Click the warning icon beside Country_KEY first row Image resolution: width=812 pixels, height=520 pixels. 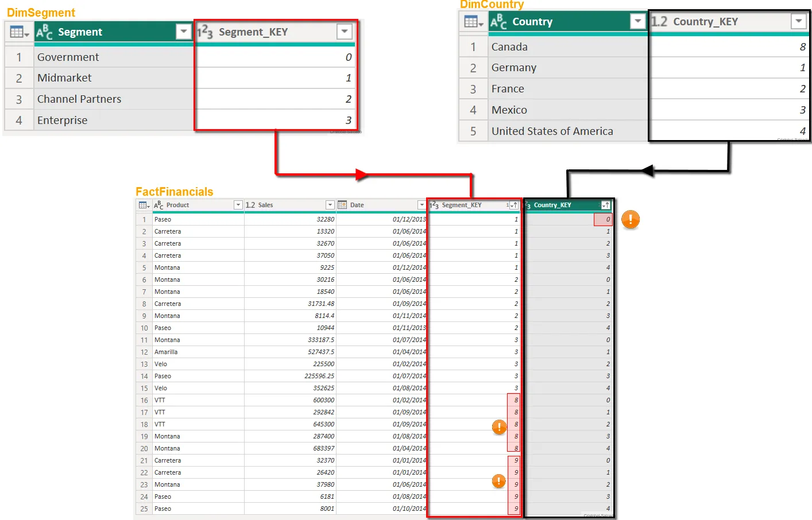(x=630, y=219)
